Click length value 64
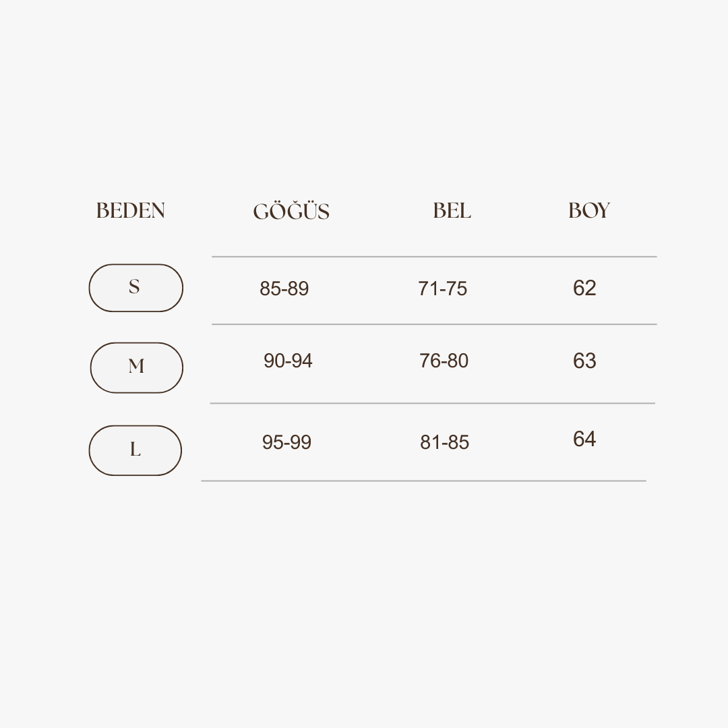The image size is (728, 728). tap(584, 439)
